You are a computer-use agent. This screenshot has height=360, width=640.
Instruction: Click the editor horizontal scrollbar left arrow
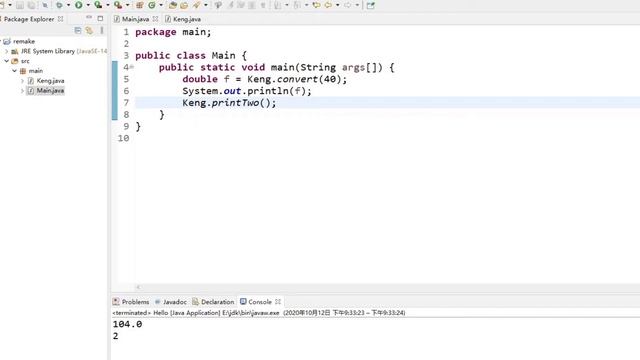point(138,287)
